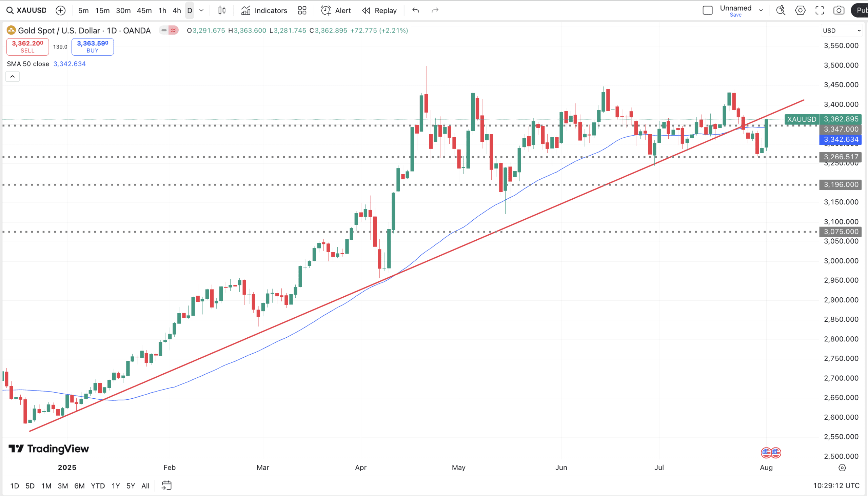Open the USD currency dropdown
Image resolution: width=868 pixels, height=496 pixels.
coord(842,31)
